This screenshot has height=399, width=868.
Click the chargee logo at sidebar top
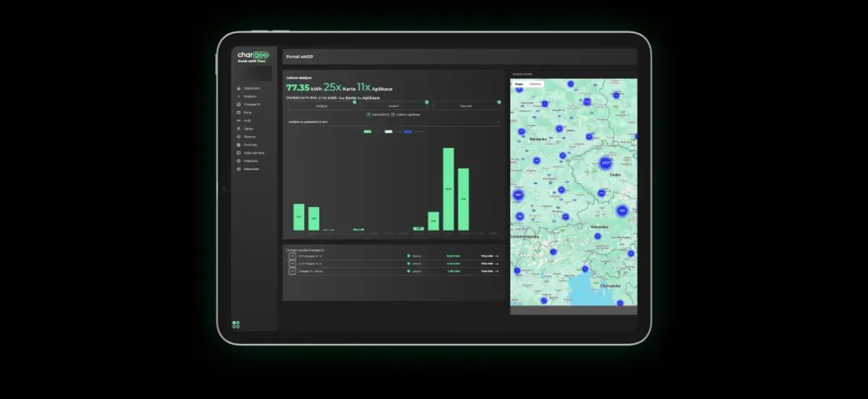[x=253, y=55]
